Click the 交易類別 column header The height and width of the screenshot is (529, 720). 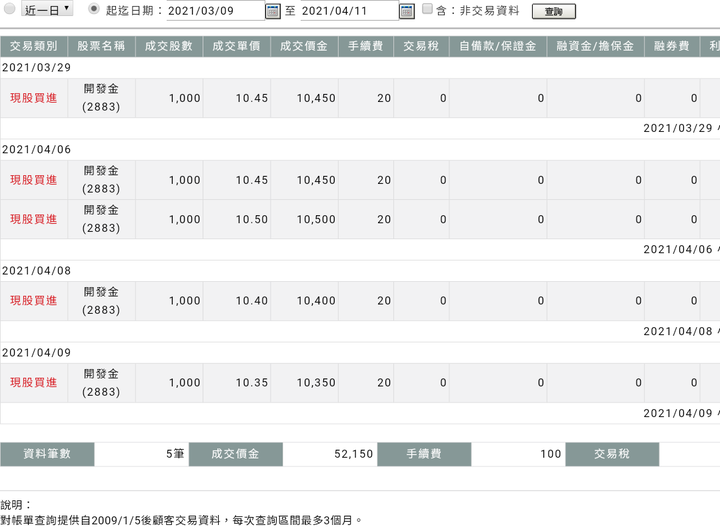coord(34,46)
